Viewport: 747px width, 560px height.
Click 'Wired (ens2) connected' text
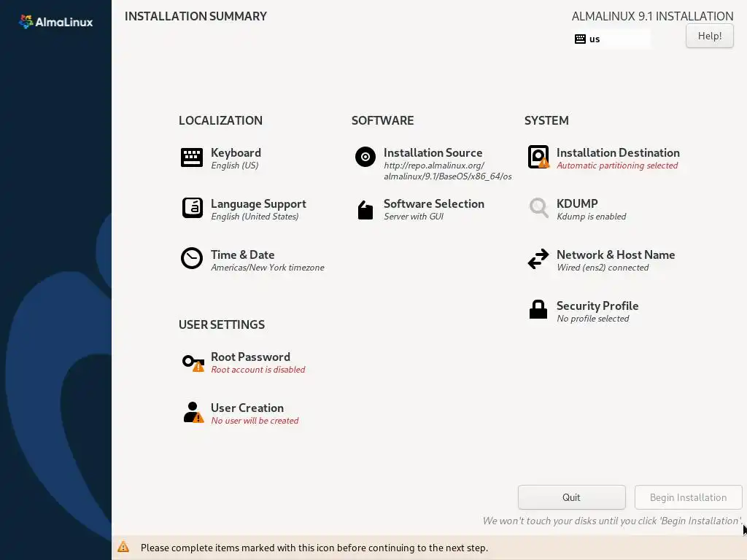(x=603, y=267)
